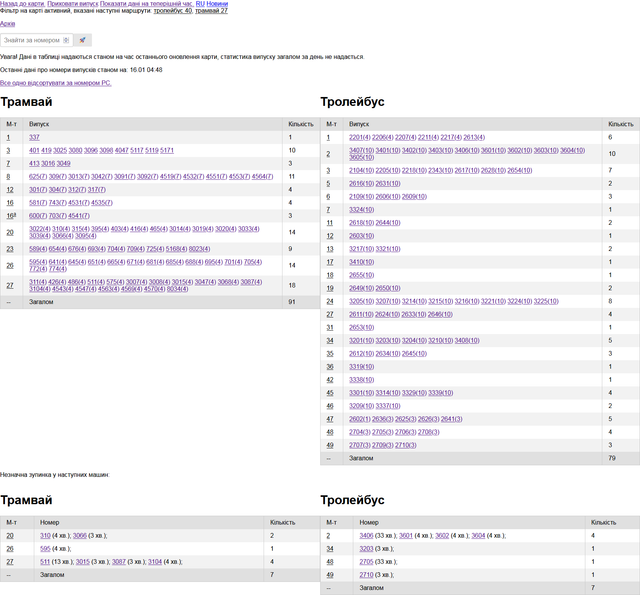Open tram vehicle 600(7) link

click(x=38, y=216)
